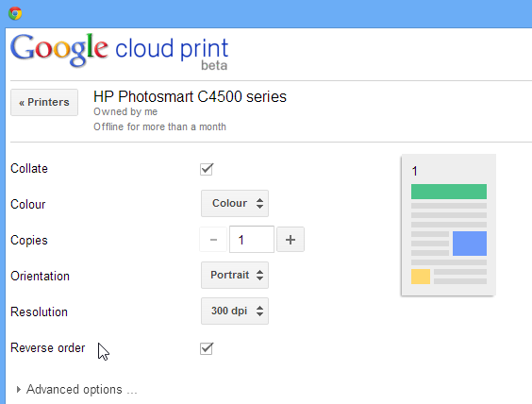Uncheck the Reverse order checkbox

click(x=207, y=348)
